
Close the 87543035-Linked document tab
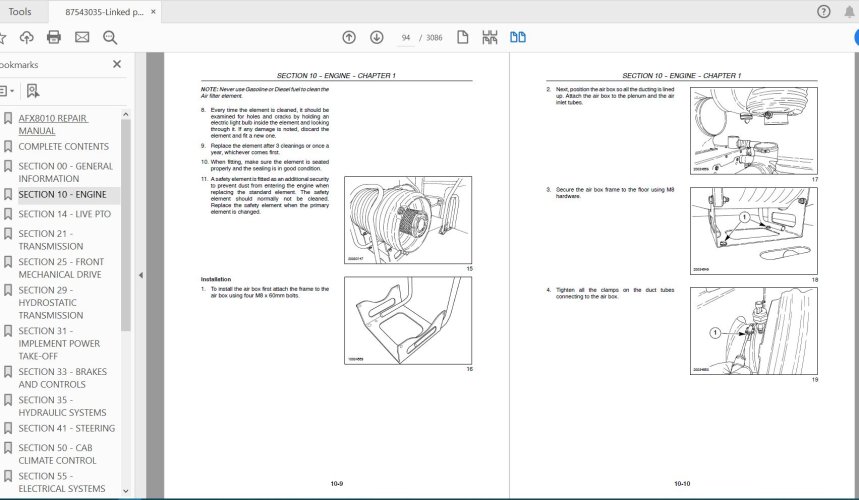pyautogui.click(x=153, y=12)
